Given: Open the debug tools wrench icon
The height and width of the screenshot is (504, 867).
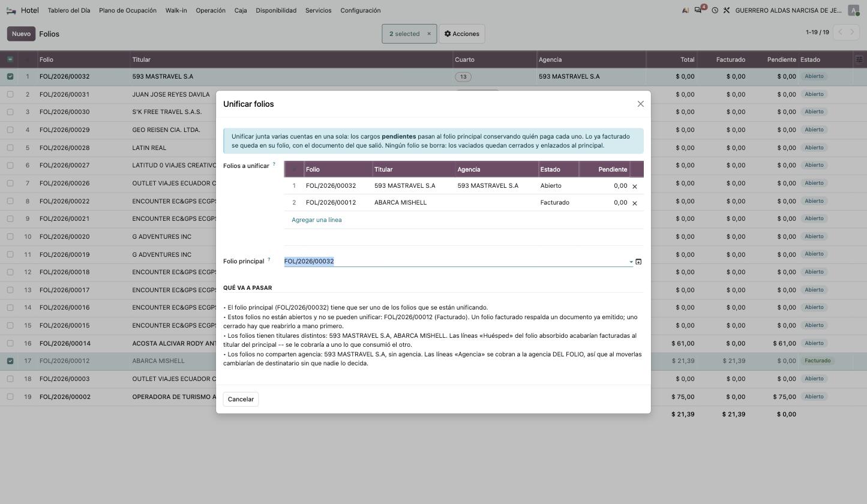Looking at the screenshot, I should tap(726, 10).
